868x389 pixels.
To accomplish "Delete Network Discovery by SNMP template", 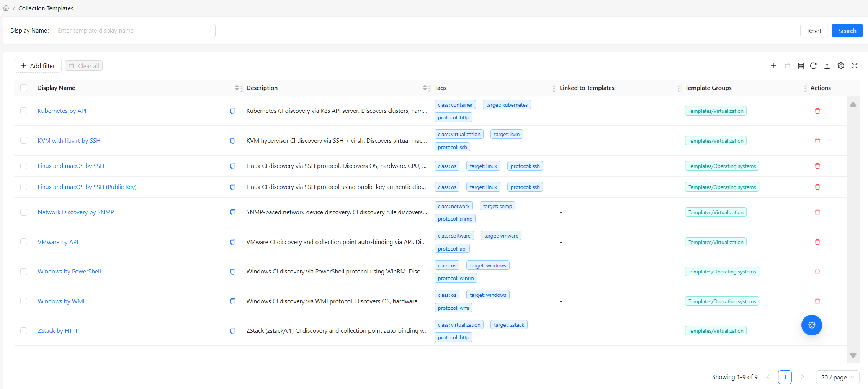I will coord(817,212).
